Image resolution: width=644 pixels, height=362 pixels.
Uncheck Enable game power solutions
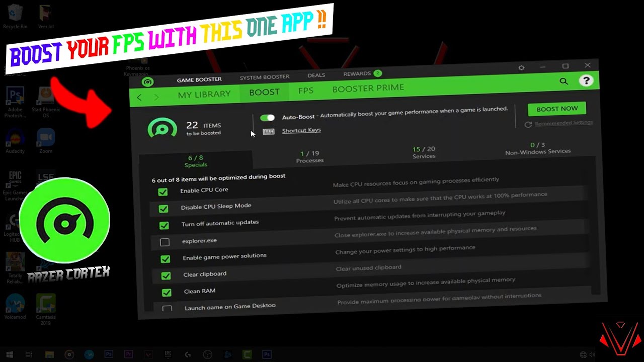coord(165,259)
